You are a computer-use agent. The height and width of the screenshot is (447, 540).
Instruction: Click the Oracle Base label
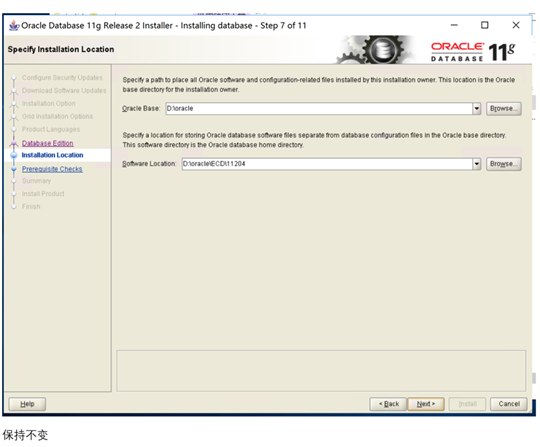point(141,108)
